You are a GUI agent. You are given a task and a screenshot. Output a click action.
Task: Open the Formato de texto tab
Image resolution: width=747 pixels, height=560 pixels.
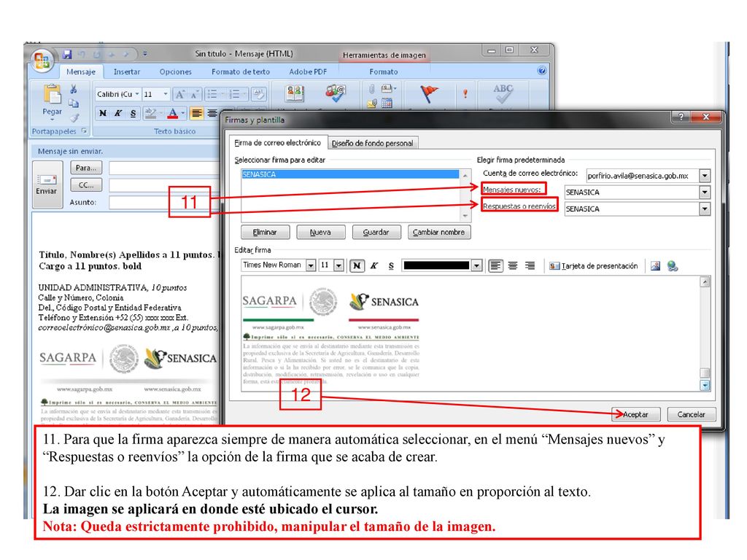pos(241,71)
